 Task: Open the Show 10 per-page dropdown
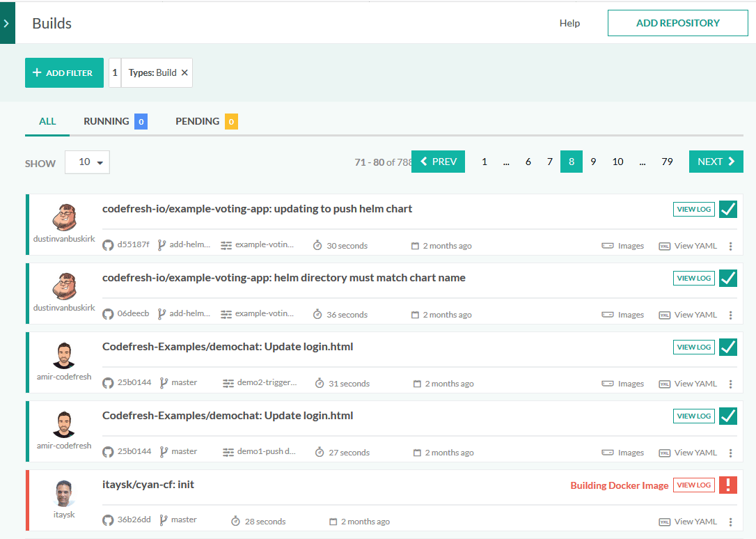pos(87,162)
